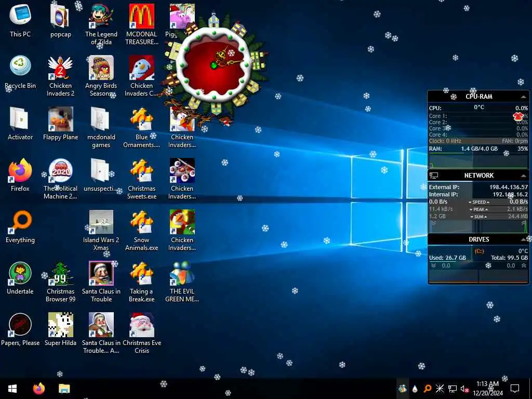The width and height of the screenshot is (532, 399).
Task: Click the colorful leftmost system tray icon
Action: click(x=402, y=389)
